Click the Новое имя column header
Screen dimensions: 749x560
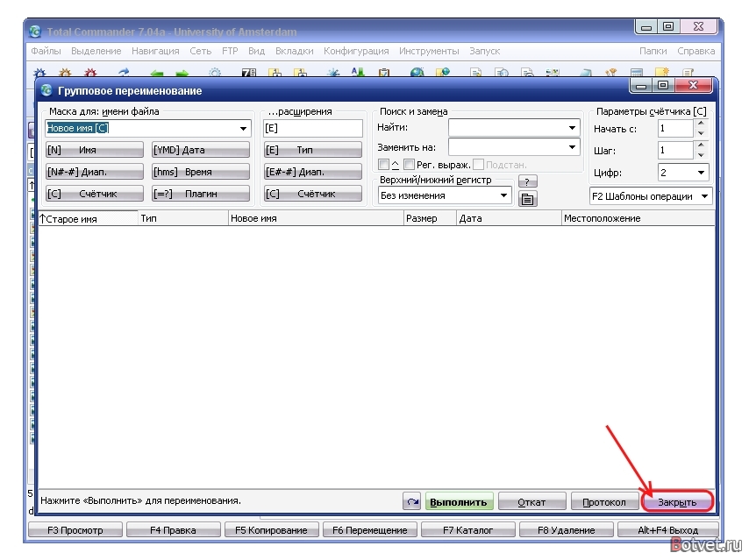pyautogui.click(x=316, y=218)
